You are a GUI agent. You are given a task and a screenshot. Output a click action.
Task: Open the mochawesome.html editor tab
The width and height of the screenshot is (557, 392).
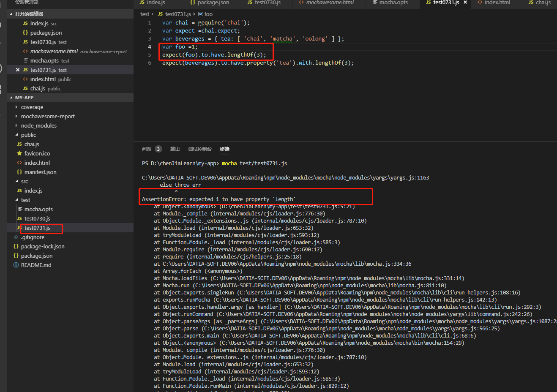[326, 3]
